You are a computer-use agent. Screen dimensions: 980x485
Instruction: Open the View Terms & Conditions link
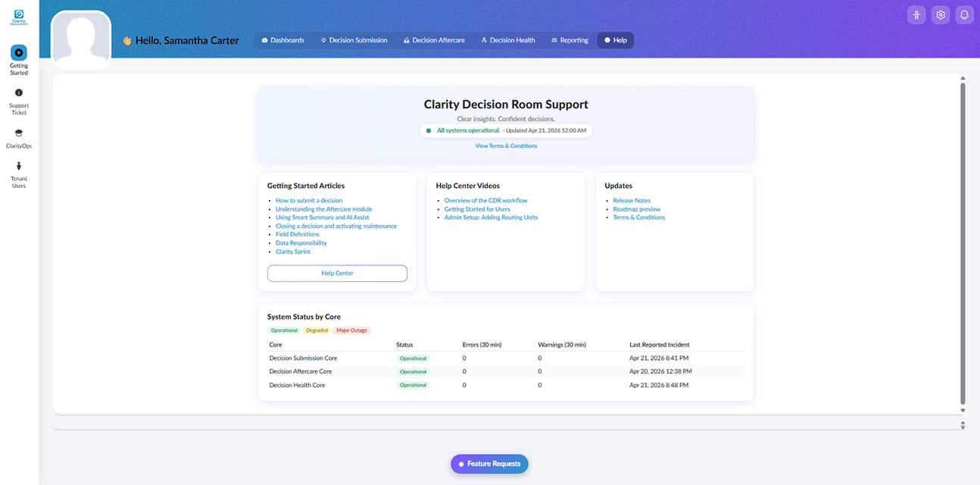(x=506, y=145)
